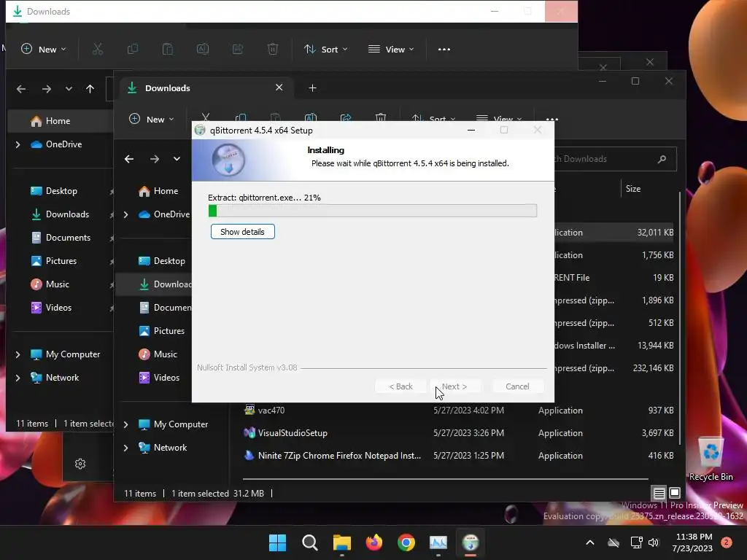The image size is (747, 560).
Task: Open the View dropdown in back Downloads window
Action: point(391,49)
